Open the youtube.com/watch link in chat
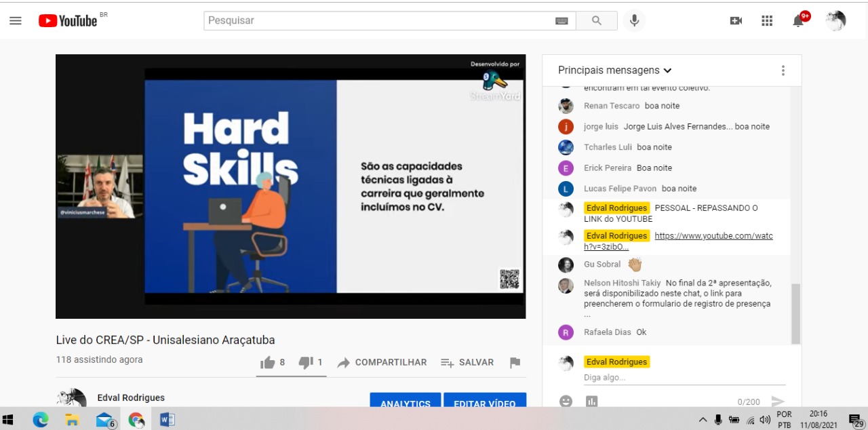 coord(678,241)
